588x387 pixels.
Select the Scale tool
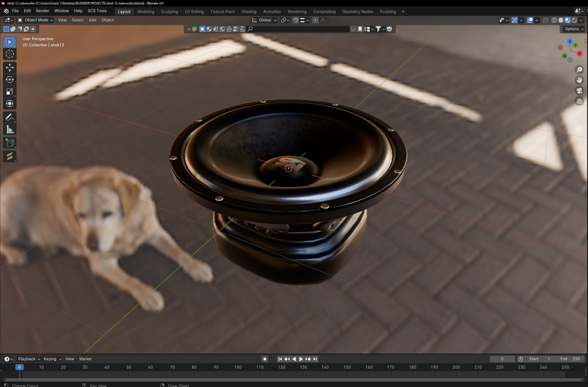coord(10,92)
